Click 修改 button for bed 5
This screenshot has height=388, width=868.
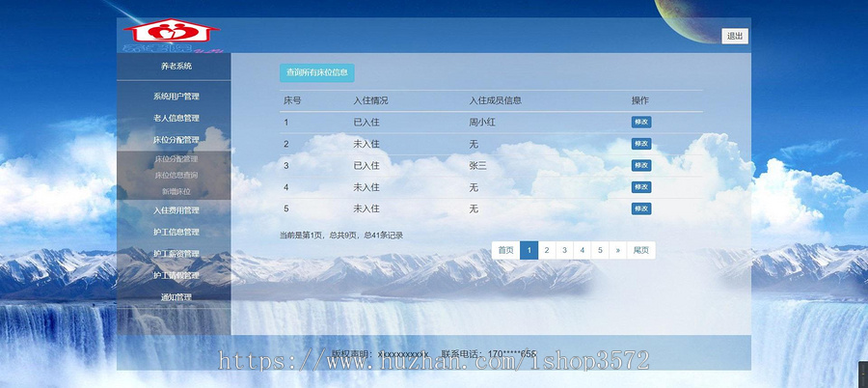pos(641,208)
